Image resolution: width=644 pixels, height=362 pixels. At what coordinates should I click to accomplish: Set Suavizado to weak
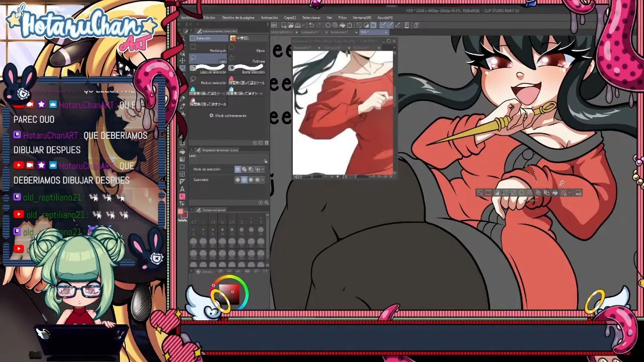point(244,180)
